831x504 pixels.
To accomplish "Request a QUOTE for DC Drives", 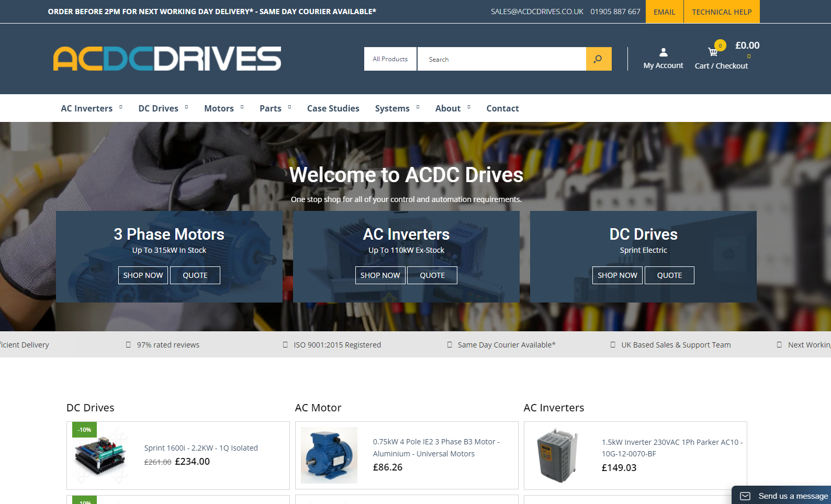I will (669, 275).
